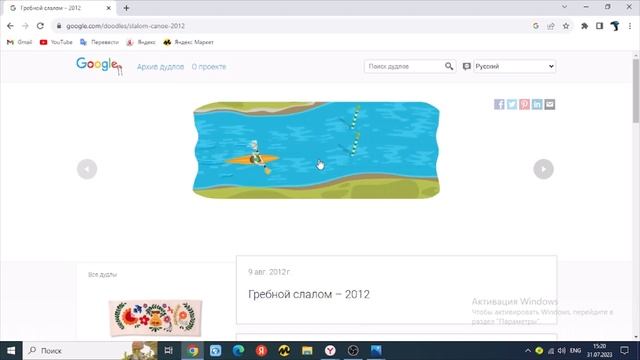
Task: Show the previous doodle
Action: (87, 169)
